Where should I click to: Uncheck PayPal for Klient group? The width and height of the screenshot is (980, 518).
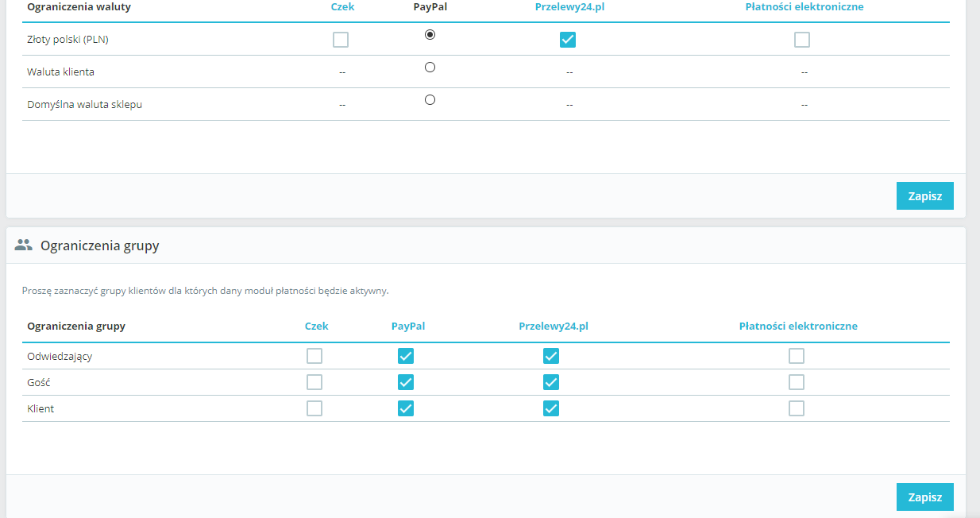pos(406,408)
